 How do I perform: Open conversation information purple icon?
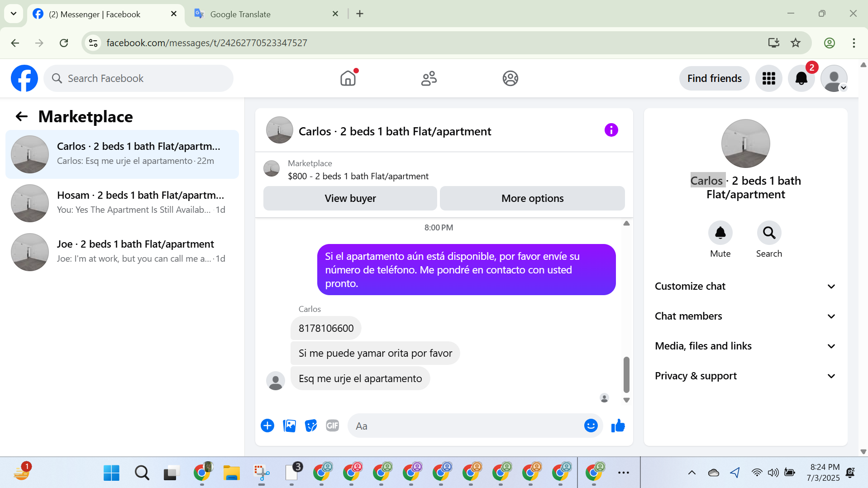point(611,130)
